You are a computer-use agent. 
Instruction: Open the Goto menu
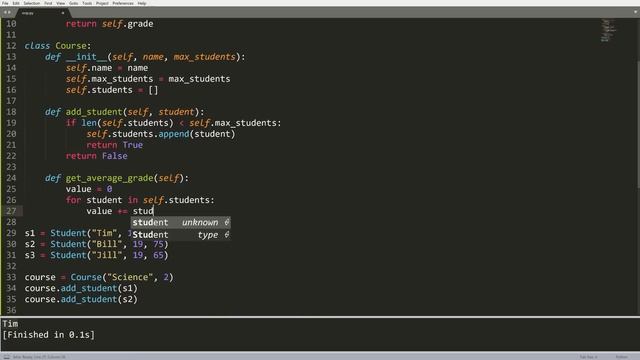point(73,3)
